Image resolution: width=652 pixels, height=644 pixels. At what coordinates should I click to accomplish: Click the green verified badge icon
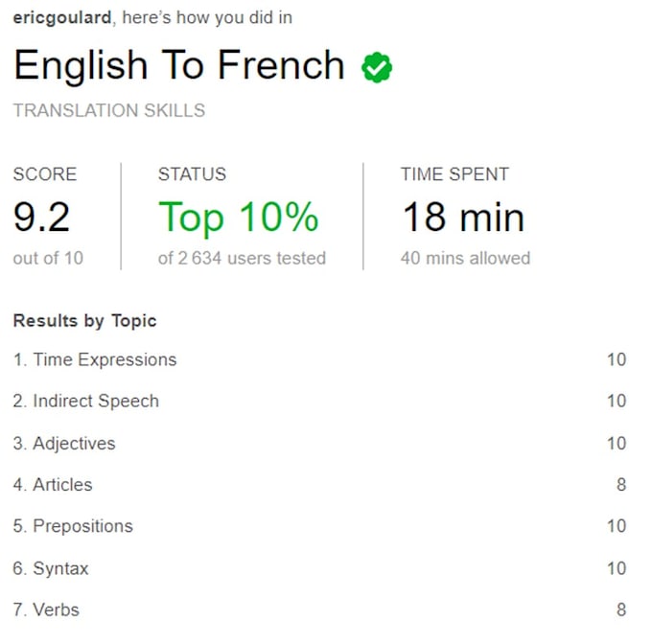click(377, 67)
